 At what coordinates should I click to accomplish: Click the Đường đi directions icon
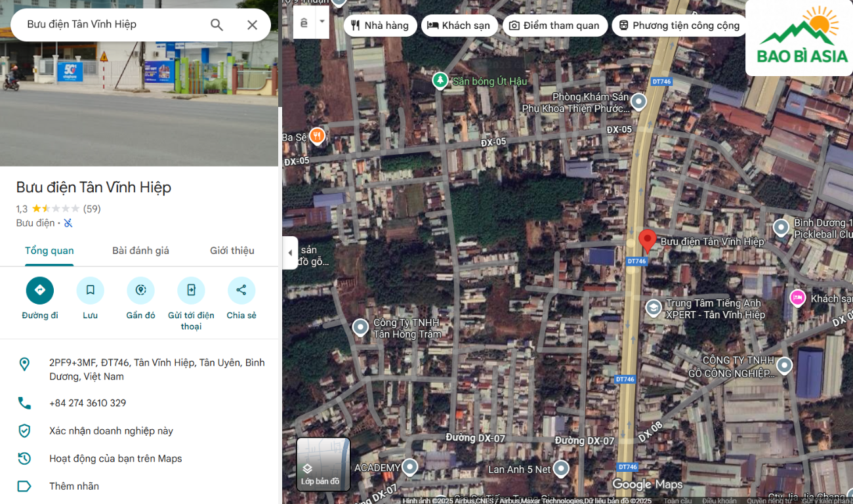tap(40, 290)
